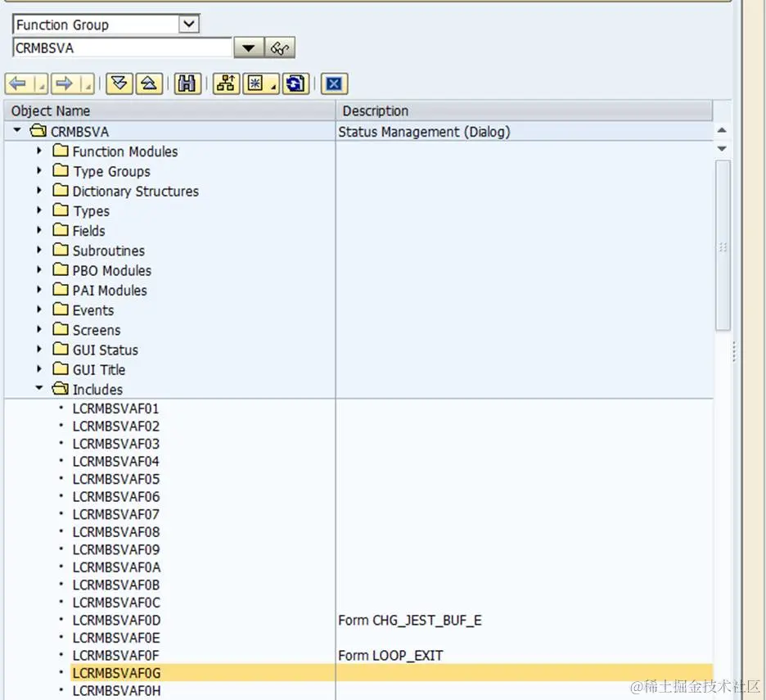Viewport: 766px width, 700px height.
Task: Collapse the Includes folder
Action: tap(39, 388)
